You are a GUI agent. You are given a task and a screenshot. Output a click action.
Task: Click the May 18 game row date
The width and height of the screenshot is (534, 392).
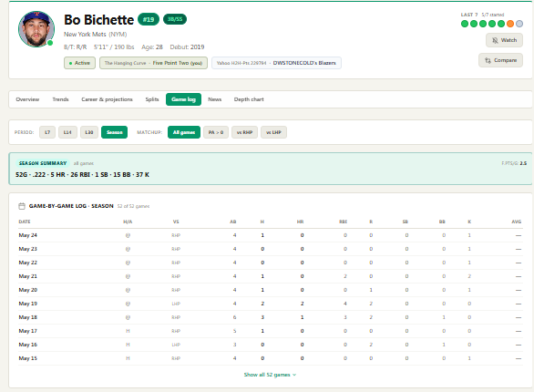28,317
